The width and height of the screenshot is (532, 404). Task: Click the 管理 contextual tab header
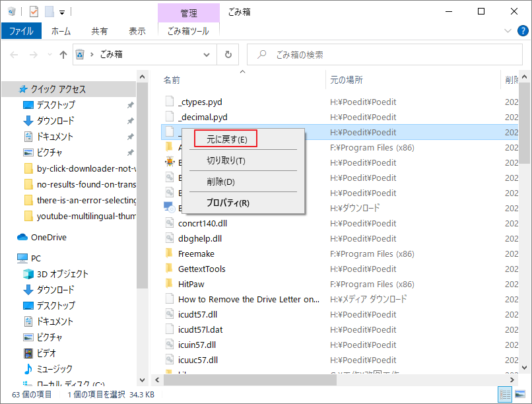tap(189, 13)
